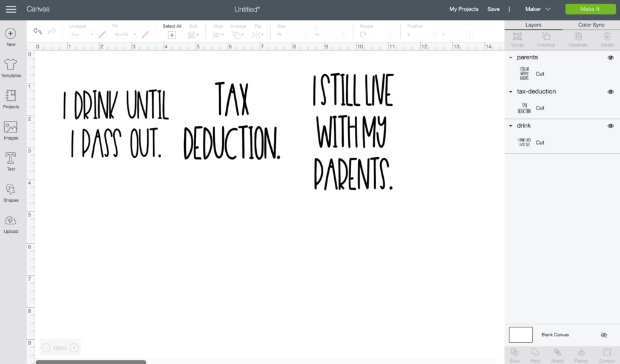Screen dimensions: 620x364
Task: Open the Upload panel
Action: (x=11, y=224)
